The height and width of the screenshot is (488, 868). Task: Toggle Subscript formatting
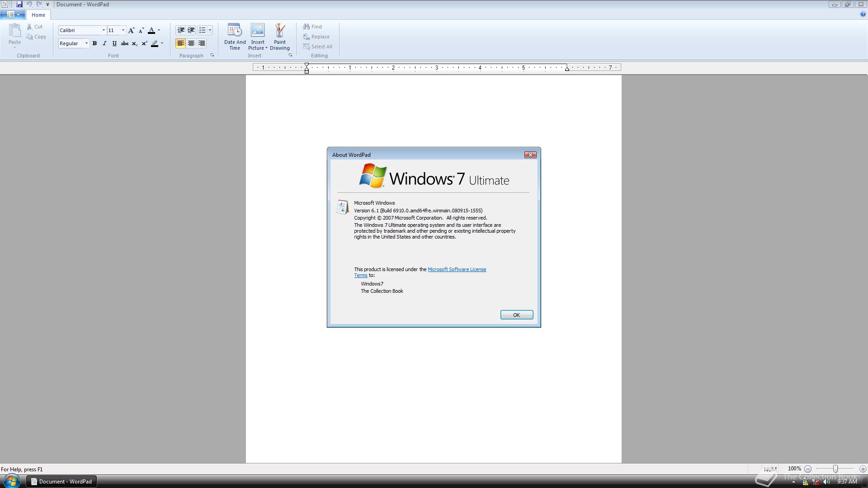pyautogui.click(x=134, y=43)
